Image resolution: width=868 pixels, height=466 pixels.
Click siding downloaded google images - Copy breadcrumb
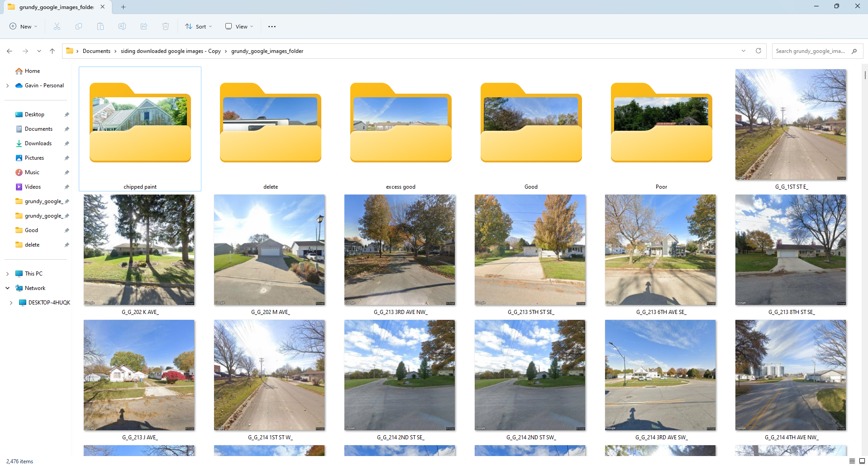point(171,51)
